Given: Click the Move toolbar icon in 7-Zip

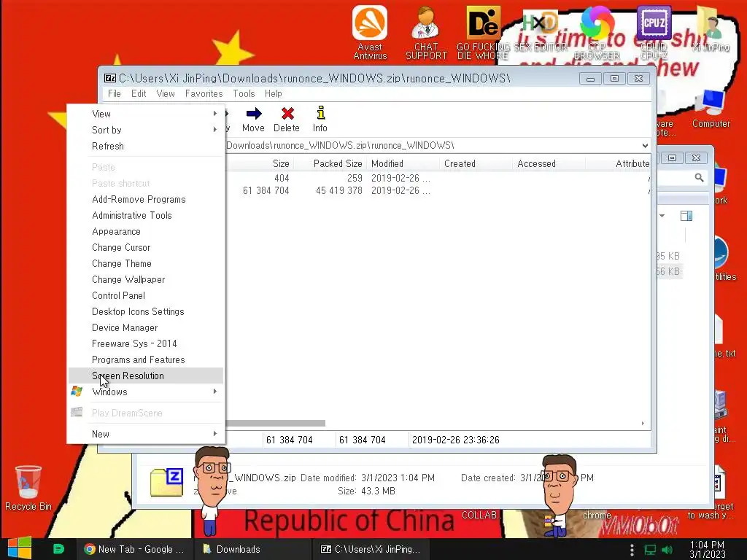Looking at the screenshot, I should click(253, 119).
